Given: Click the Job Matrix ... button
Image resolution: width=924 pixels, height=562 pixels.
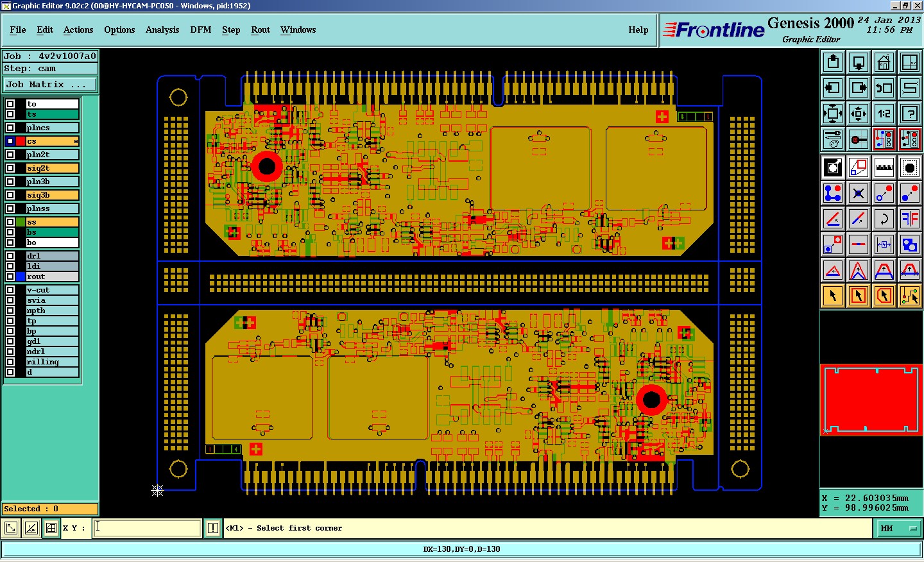Looking at the screenshot, I should pos(50,84).
